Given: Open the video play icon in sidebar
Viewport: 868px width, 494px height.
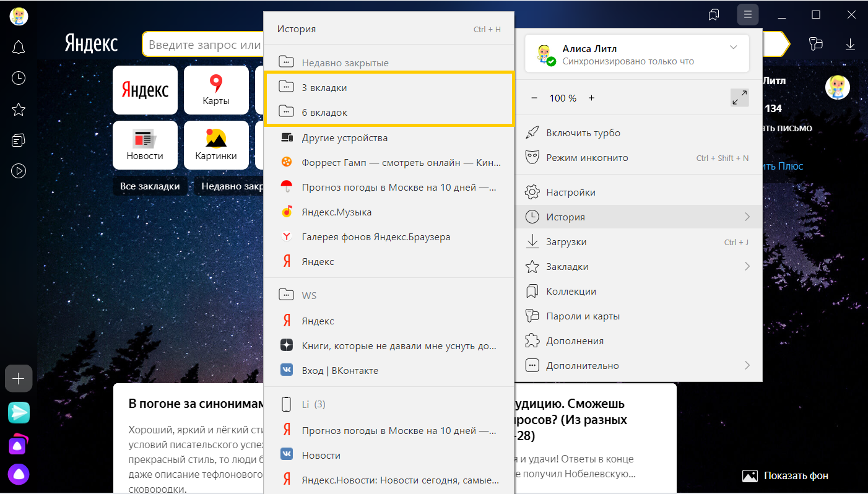Looking at the screenshot, I should [19, 170].
